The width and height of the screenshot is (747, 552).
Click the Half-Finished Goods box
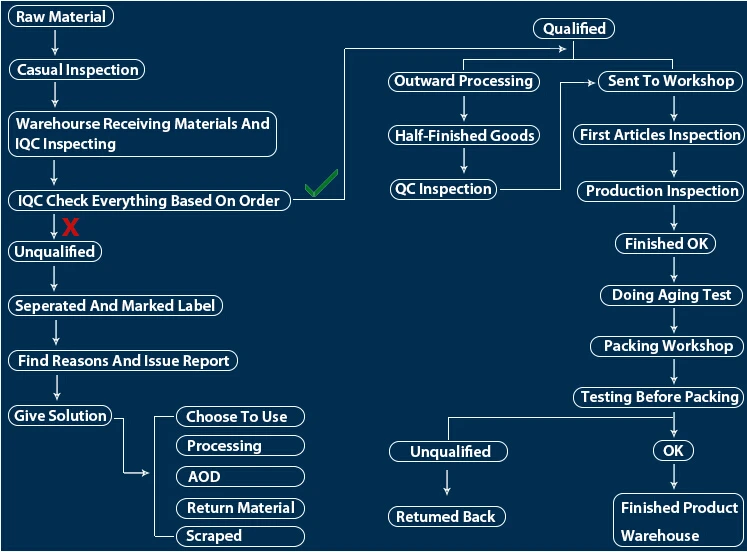(464, 135)
